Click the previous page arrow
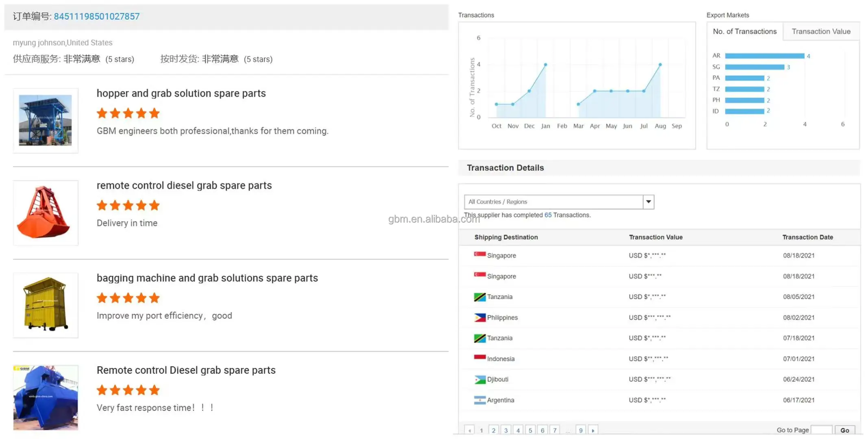This screenshot has width=868, height=439. pyautogui.click(x=469, y=430)
